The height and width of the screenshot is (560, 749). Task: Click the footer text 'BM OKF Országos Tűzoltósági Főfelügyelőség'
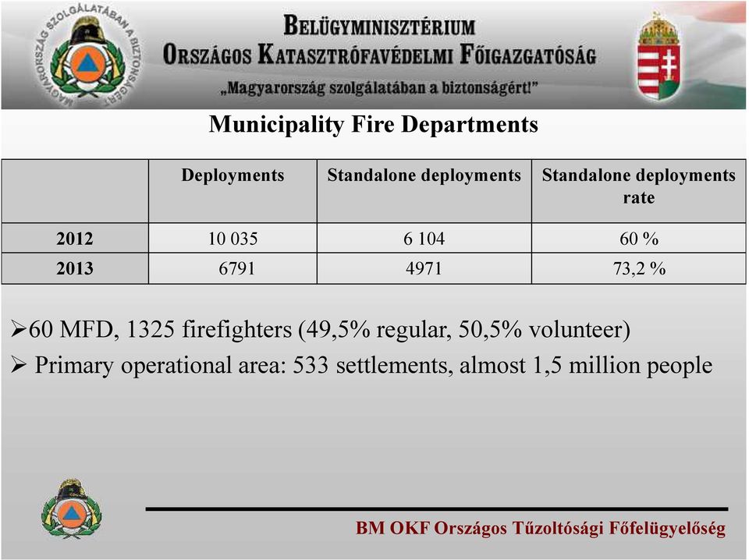(541, 529)
